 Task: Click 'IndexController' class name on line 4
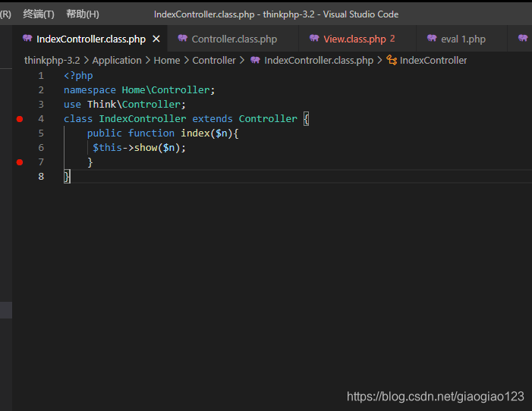[x=143, y=119]
